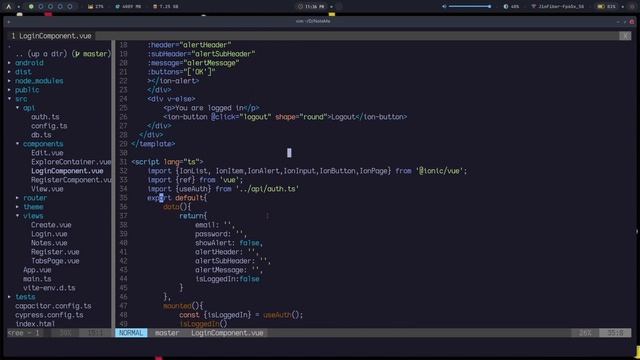Open Login.vue under views
The width and height of the screenshot is (640, 360).
click(x=49, y=234)
